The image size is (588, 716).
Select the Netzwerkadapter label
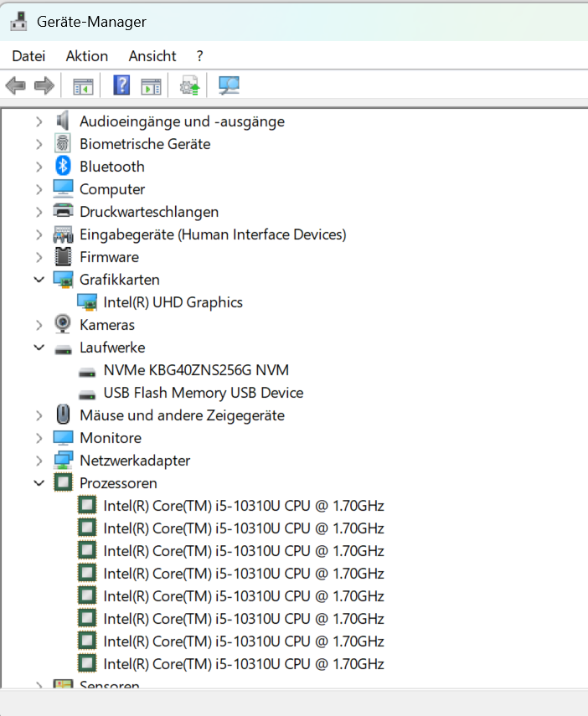pyautogui.click(x=135, y=461)
